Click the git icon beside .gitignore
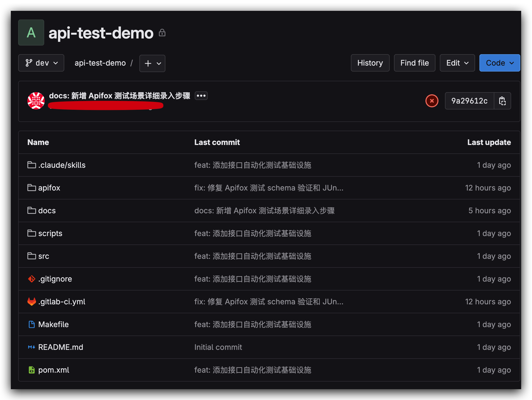This screenshot has height=400, width=532. pyautogui.click(x=32, y=279)
